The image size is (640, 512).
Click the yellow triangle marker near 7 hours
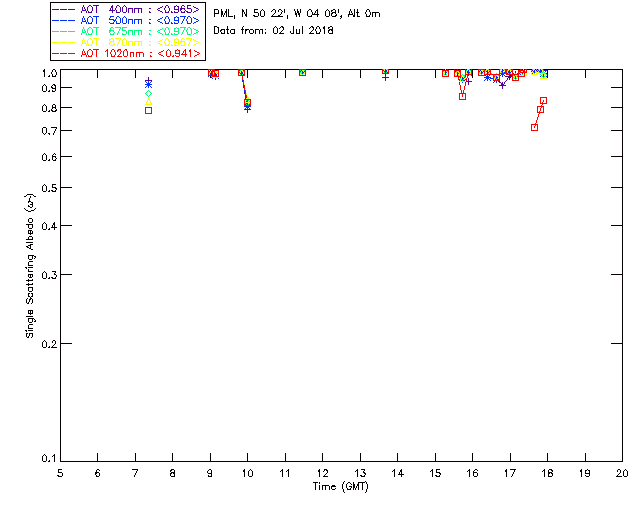149,102
